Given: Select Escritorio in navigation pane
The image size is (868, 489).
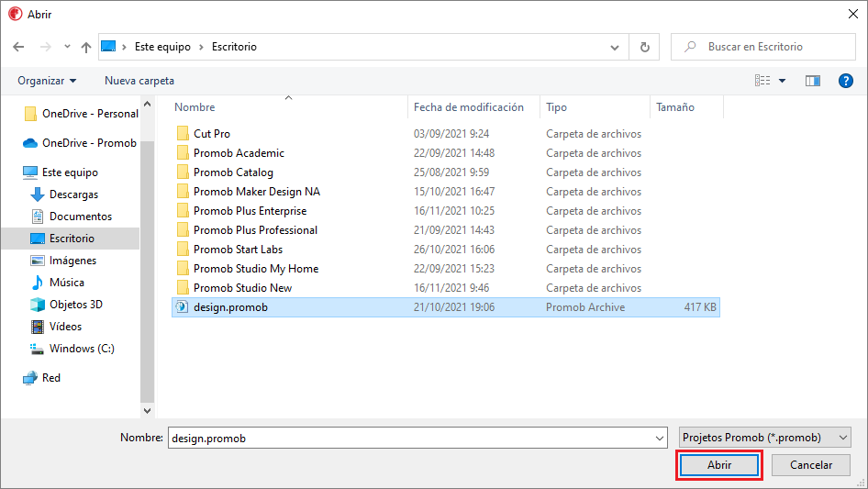Looking at the screenshot, I should (71, 239).
